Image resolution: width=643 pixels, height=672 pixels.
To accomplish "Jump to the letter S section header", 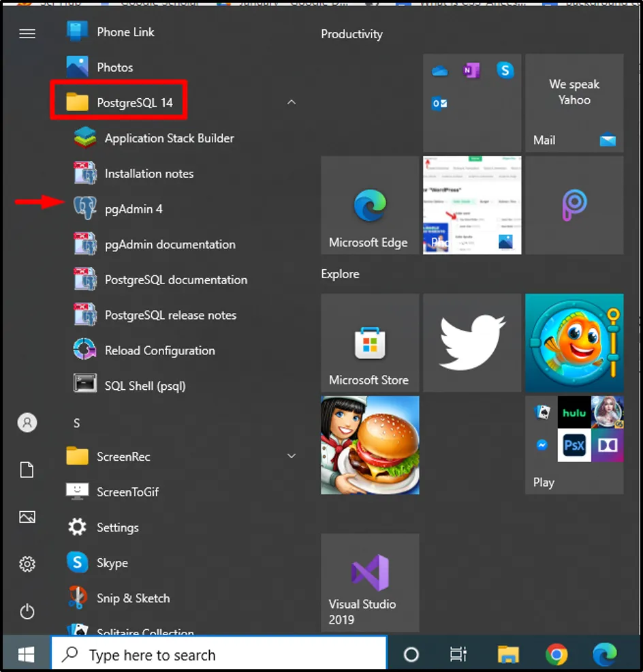I will point(77,423).
